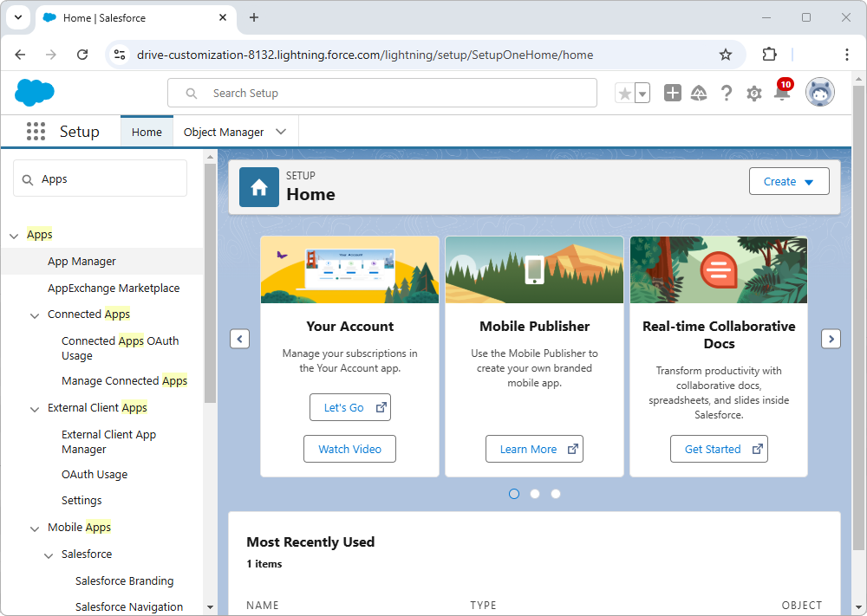Collapse the Mobile Apps tree section
867x616 pixels.
click(35, 528)
